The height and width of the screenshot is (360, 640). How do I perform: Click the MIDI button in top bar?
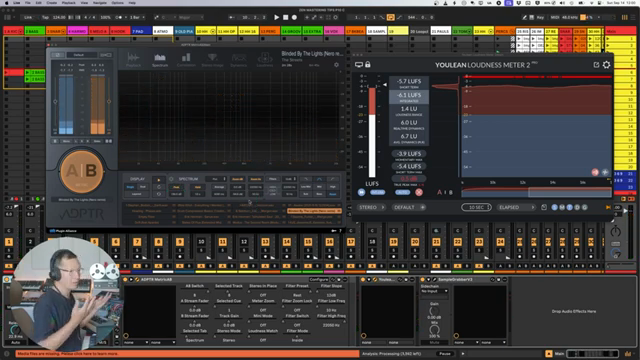pos(555,18)
